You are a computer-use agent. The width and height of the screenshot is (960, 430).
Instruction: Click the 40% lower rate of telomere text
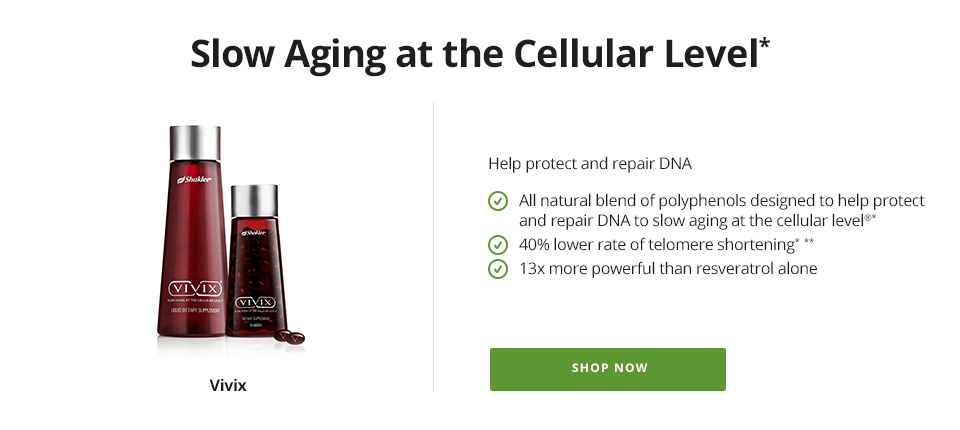(666, 245)
